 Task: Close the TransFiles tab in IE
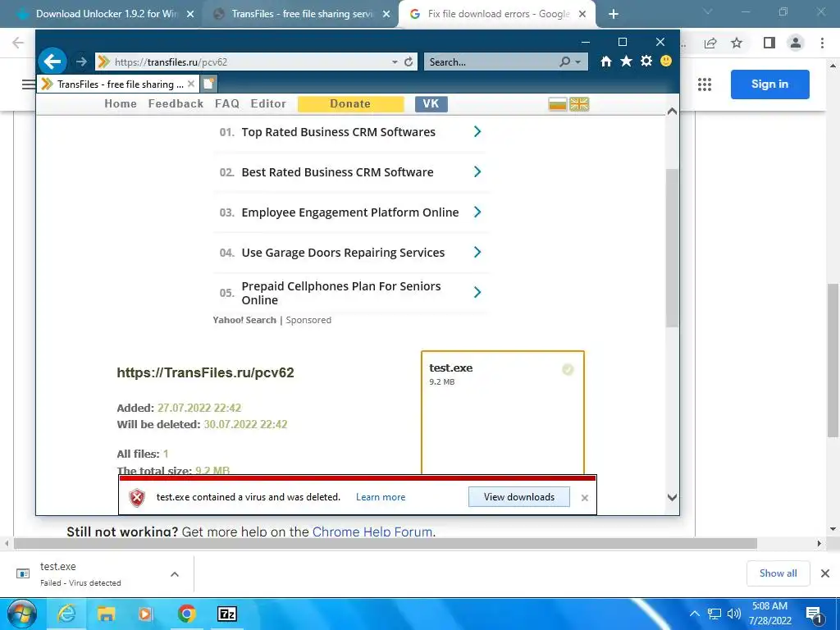click(x=190, y=84)
